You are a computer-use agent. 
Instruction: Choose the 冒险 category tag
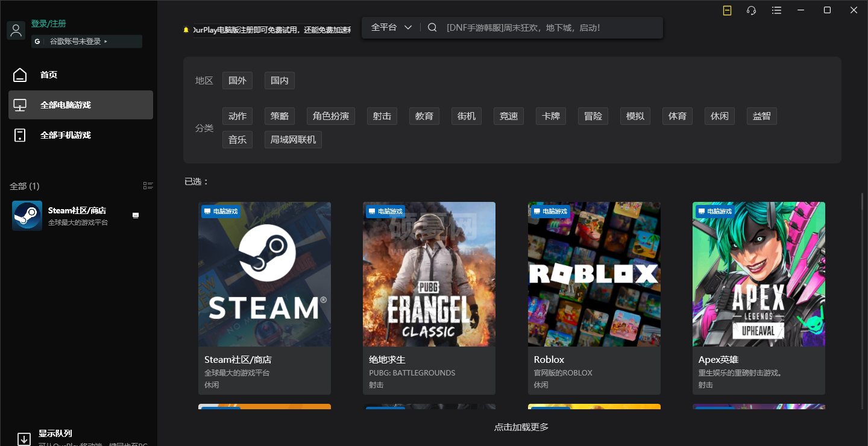pos(593,116)
